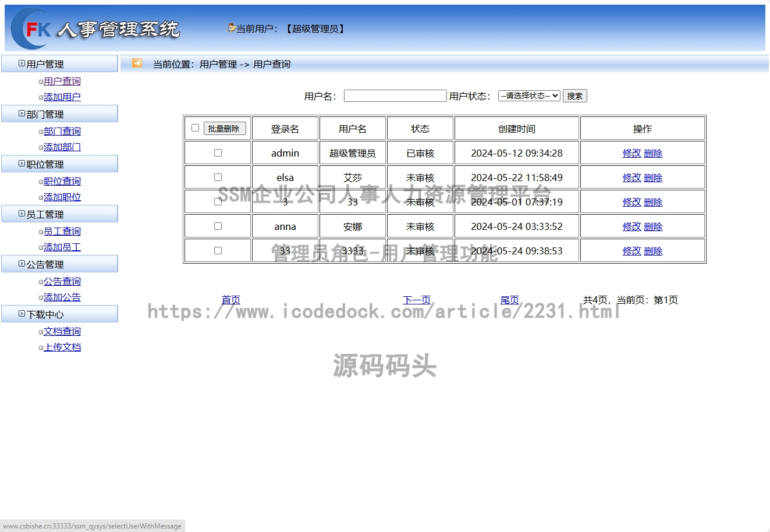The image size is (770, 532).
Task: Open the 添加用户 link
Action: click(62, 97)
